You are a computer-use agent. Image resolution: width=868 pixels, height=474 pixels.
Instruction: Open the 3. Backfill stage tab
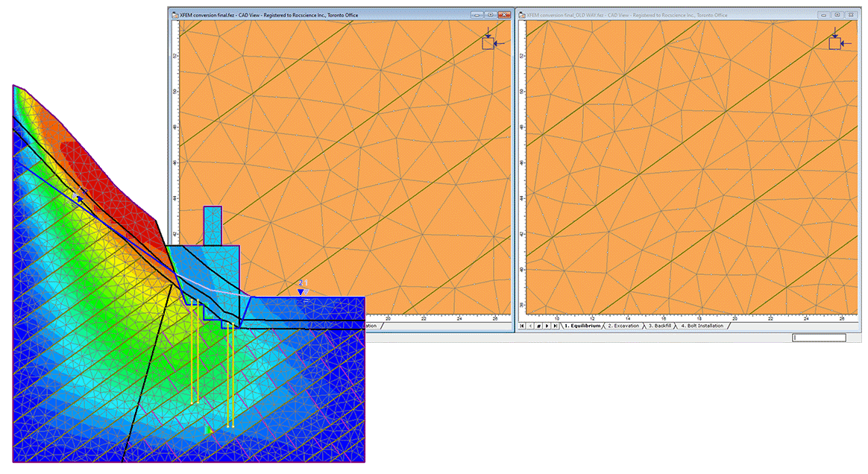pos(660,326)
